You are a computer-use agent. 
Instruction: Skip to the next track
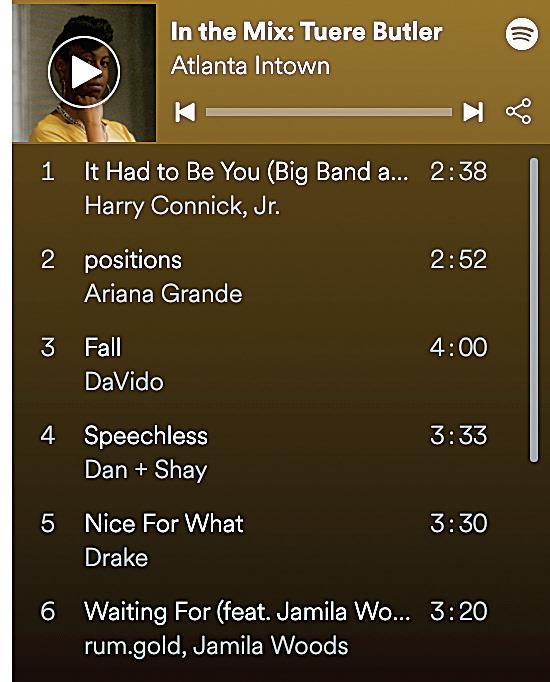tap(473, 112)
